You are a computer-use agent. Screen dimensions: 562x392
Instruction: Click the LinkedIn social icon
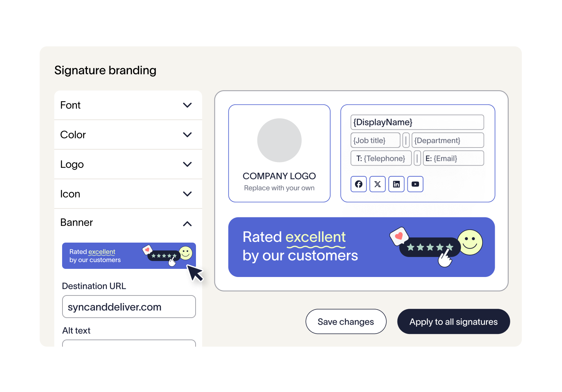(396, 184)
